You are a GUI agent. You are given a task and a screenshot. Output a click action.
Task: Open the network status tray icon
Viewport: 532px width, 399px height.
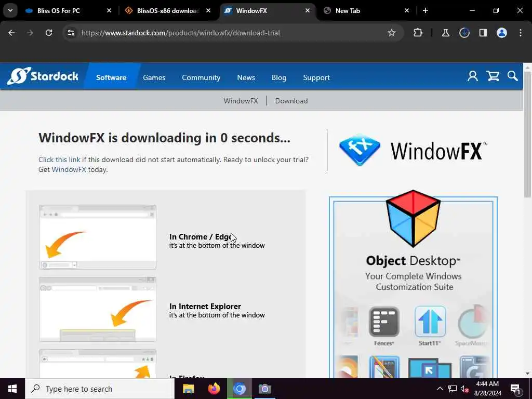point(453,389)
